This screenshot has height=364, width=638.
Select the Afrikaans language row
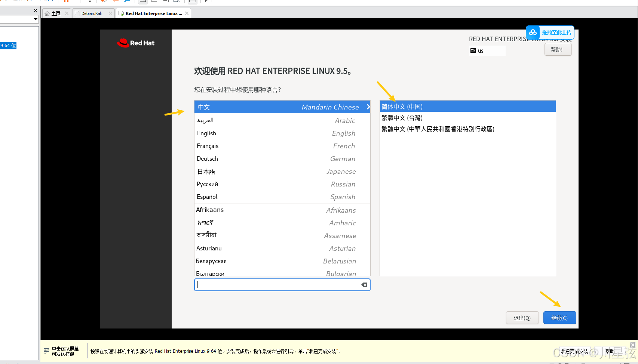coord(282,210)
